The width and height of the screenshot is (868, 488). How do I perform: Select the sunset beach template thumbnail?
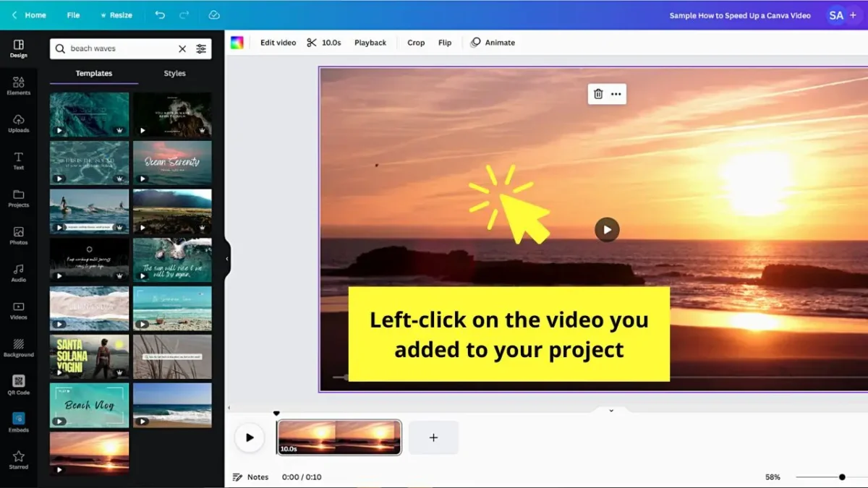pos(89,453)
